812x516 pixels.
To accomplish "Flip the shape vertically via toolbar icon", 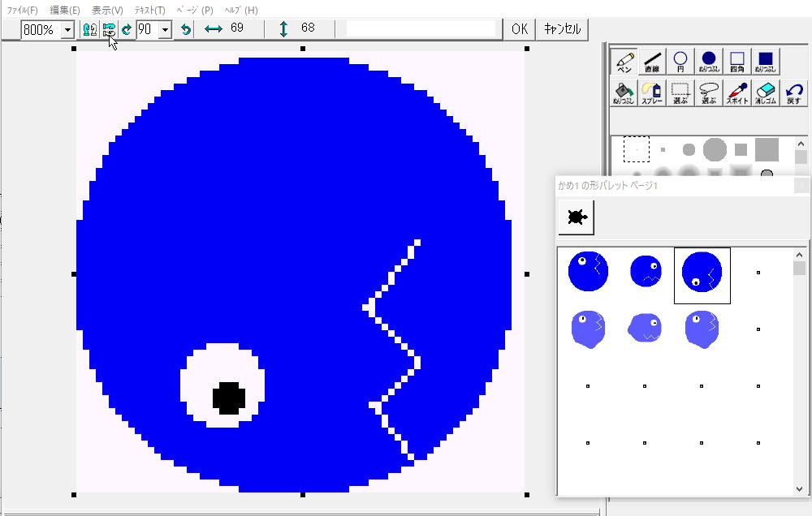I will click(109, 29).
